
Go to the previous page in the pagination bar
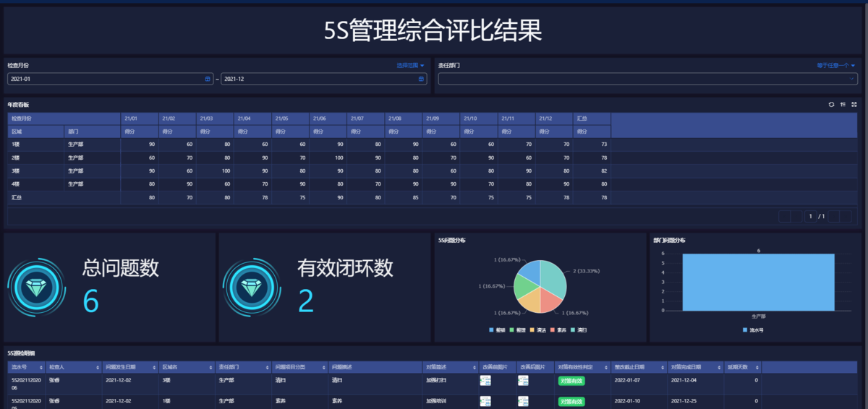[796, 216]
